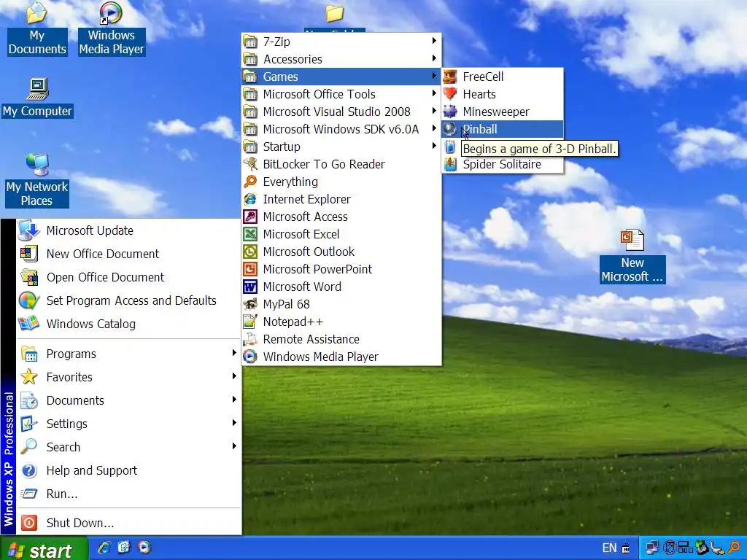Launch Windows Media Player from Programs menu
The height and width of the screenshot is (560, 747).
341,357
